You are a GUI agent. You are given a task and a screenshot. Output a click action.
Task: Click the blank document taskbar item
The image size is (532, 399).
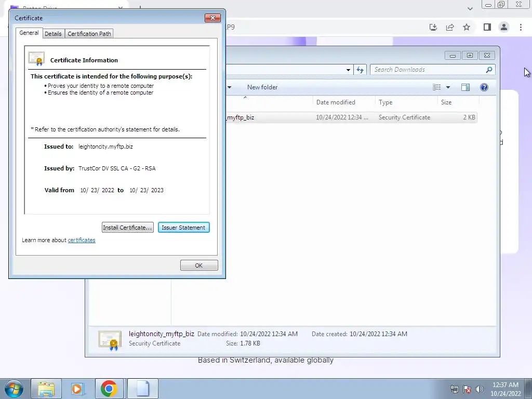143,389
